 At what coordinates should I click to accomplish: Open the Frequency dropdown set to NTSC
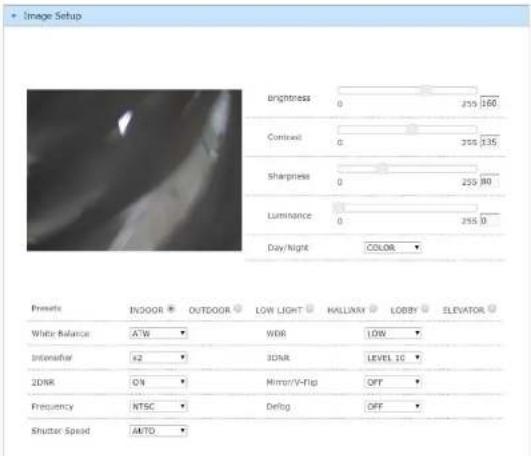pos(158,406)
